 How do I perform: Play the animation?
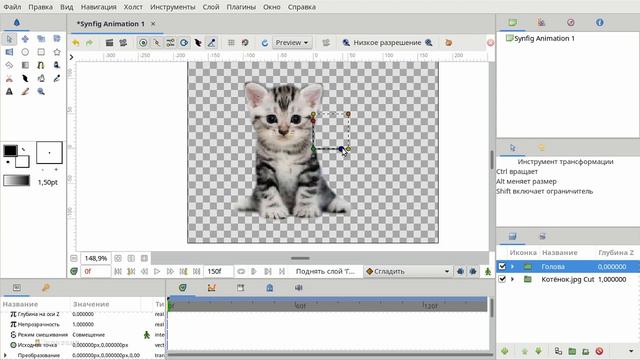157,271
